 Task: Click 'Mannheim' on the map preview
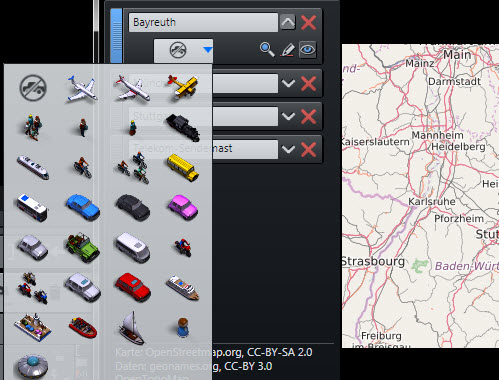(x=438, y=135)
